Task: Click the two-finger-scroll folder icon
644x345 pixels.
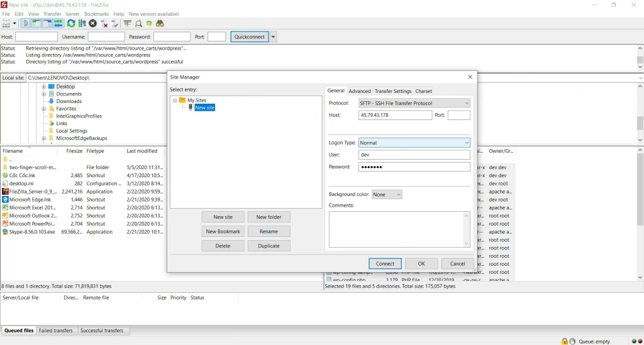Action: click(5, 167)
